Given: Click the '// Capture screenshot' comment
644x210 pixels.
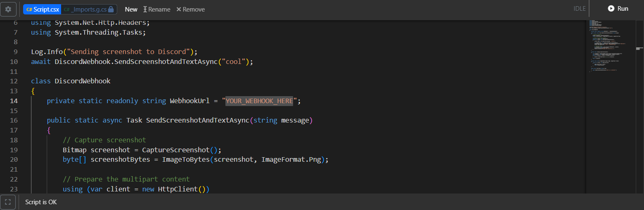Looking at the screenshot, I should pos(104,140).
